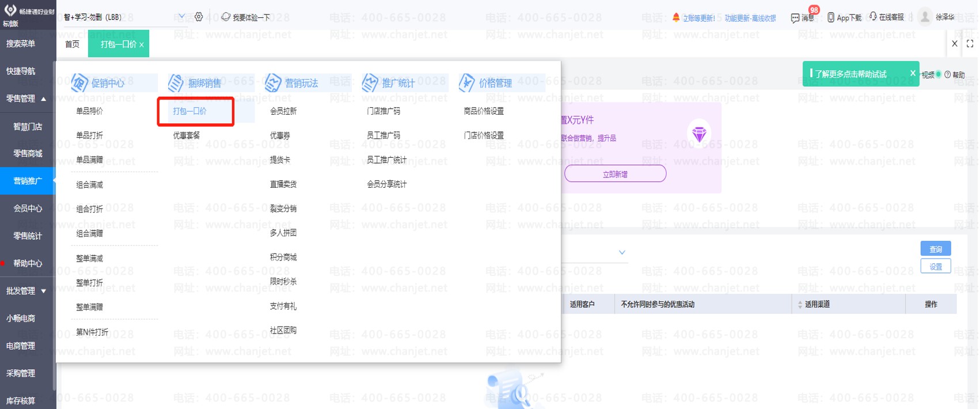Close all tabs with the X icon

[955, 44]
